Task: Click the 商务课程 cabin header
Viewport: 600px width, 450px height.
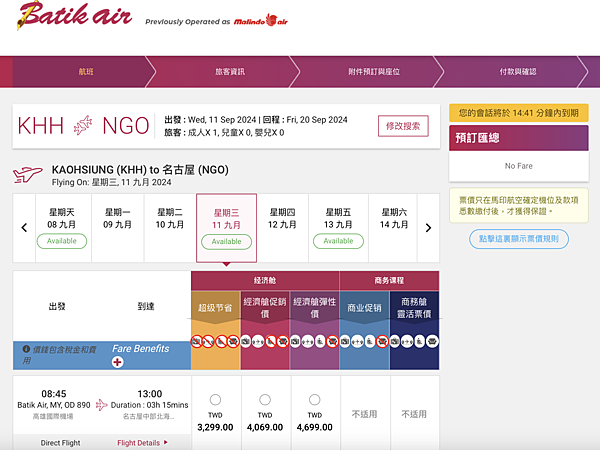Action: (x=389, y=280)
